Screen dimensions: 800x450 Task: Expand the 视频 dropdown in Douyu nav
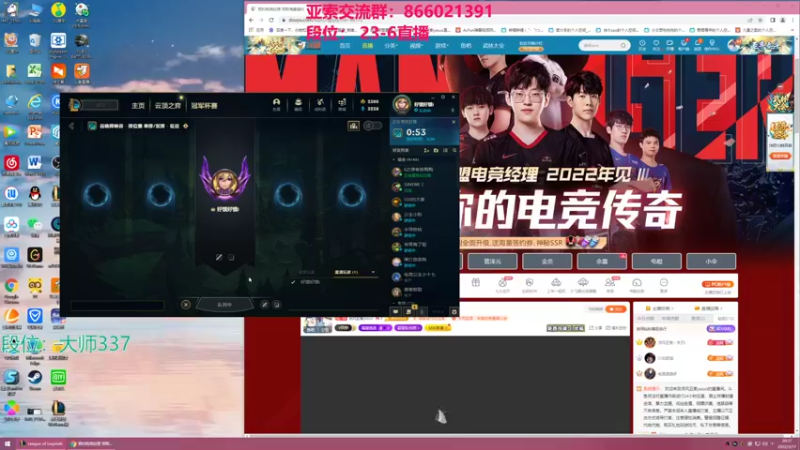[416, 45]
